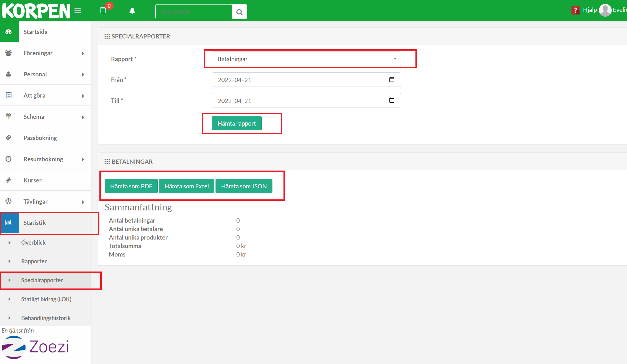Open the Rapport Betalningar dropdown
The width and height of the screenshot is (627, 364).
[x=306, y=59]
